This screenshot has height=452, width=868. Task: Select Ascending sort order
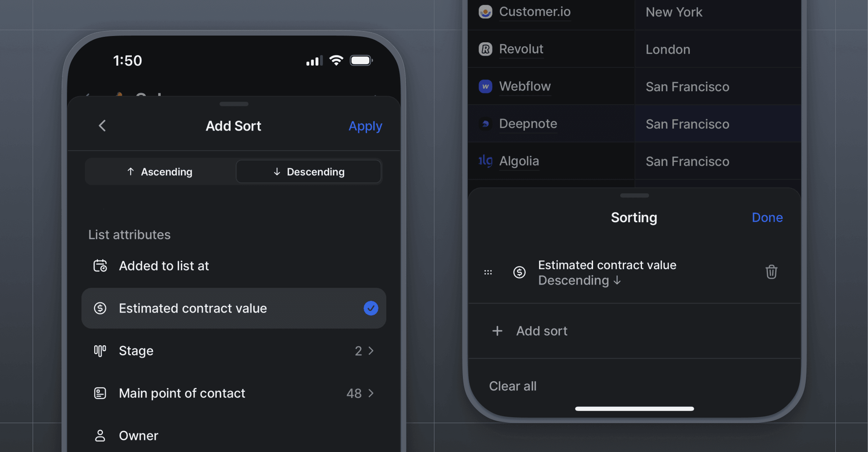coord(159,171)
